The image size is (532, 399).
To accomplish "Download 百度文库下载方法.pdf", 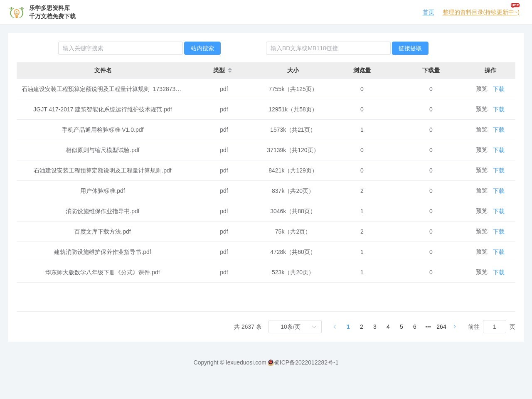I will (x=498, y=232).
